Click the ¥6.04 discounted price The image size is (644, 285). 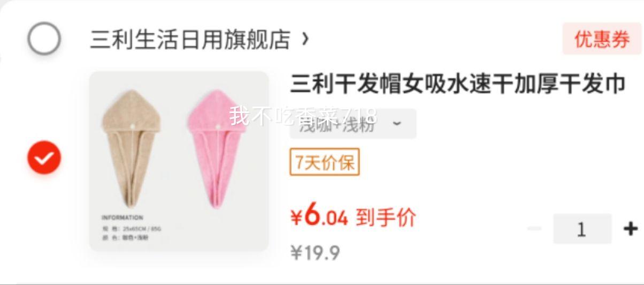pyautogui.click(x=319, y=216)
